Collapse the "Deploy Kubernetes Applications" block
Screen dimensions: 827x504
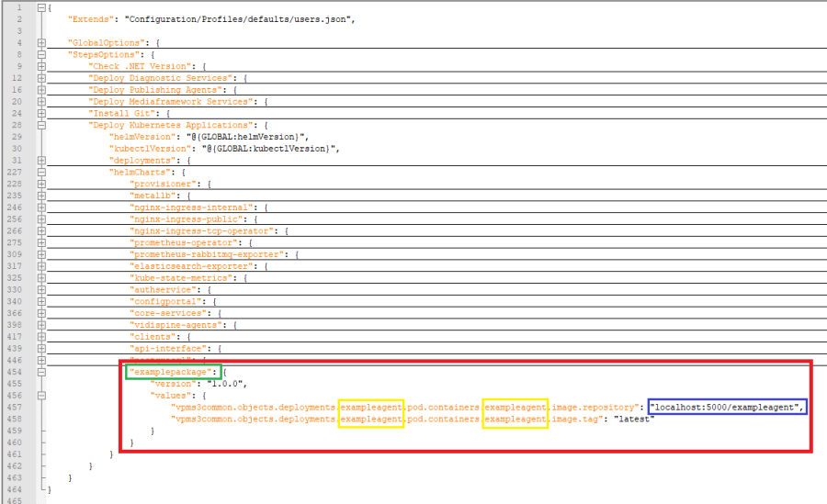point(41,125)
